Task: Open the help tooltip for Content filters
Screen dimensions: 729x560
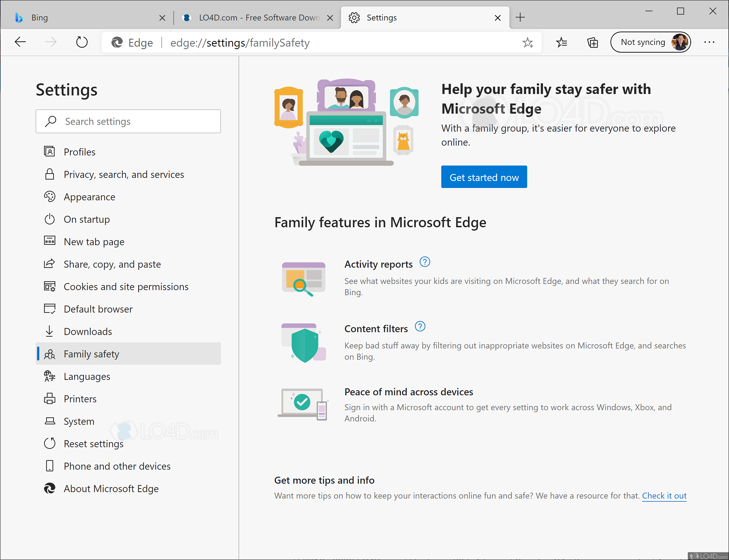Action: point(420,327)
